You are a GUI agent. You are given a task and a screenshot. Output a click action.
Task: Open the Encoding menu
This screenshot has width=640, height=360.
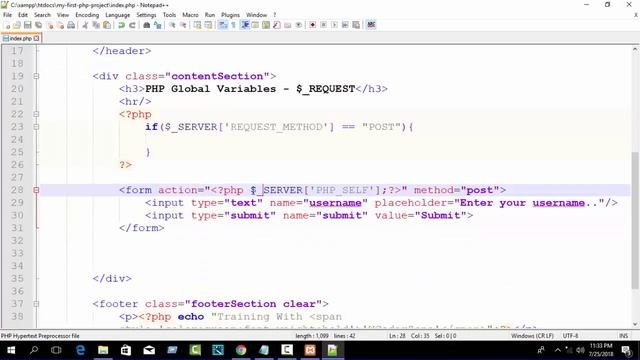87,15
